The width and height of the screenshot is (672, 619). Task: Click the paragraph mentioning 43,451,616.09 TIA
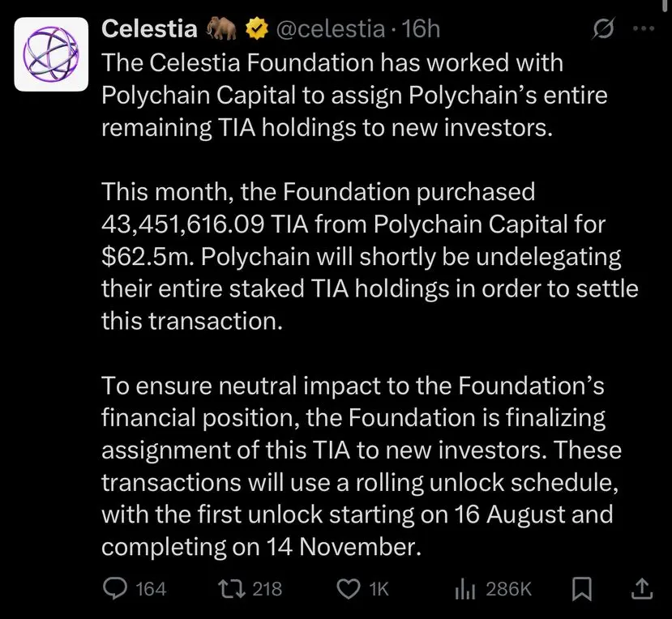(x=370, y=256)
